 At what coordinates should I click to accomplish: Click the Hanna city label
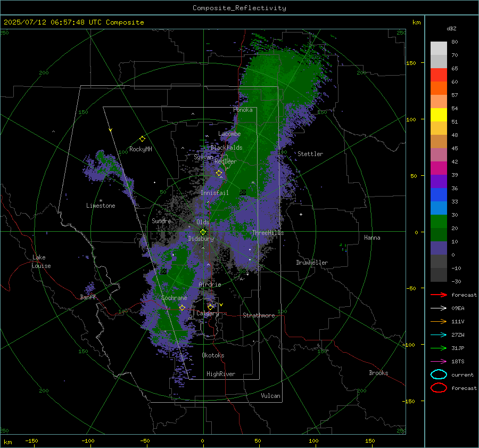click(x=372, y=238)
